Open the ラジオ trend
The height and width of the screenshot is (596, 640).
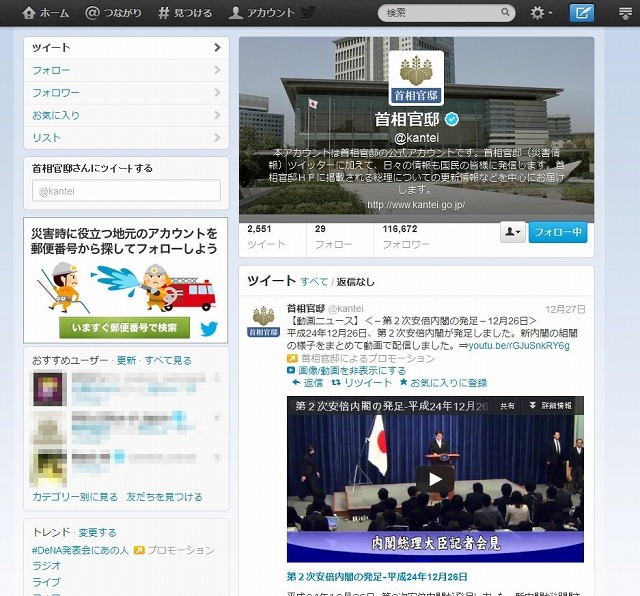(x=47, y=566)
